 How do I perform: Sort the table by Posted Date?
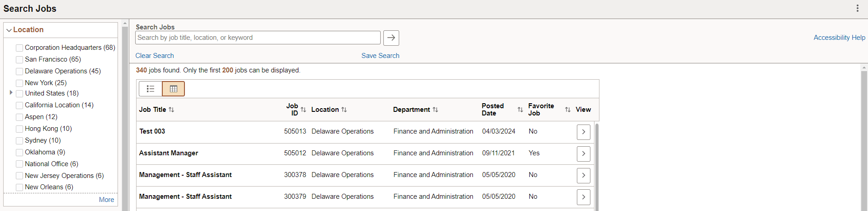[520, 110]
